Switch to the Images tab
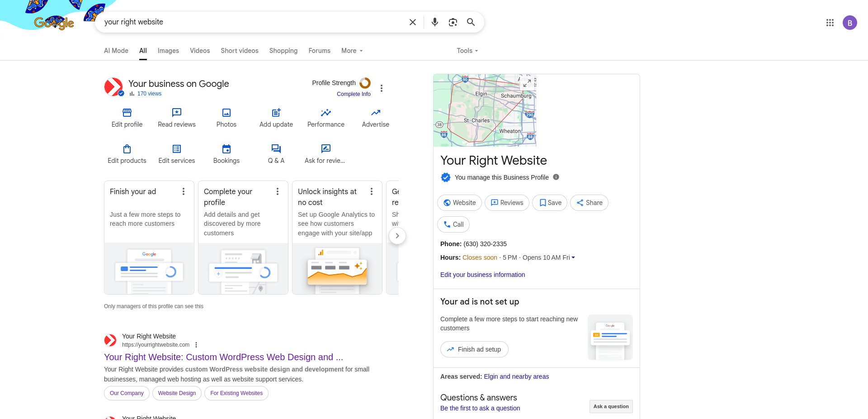Viewport: 868px width, 419px height. tap(168, 51)
